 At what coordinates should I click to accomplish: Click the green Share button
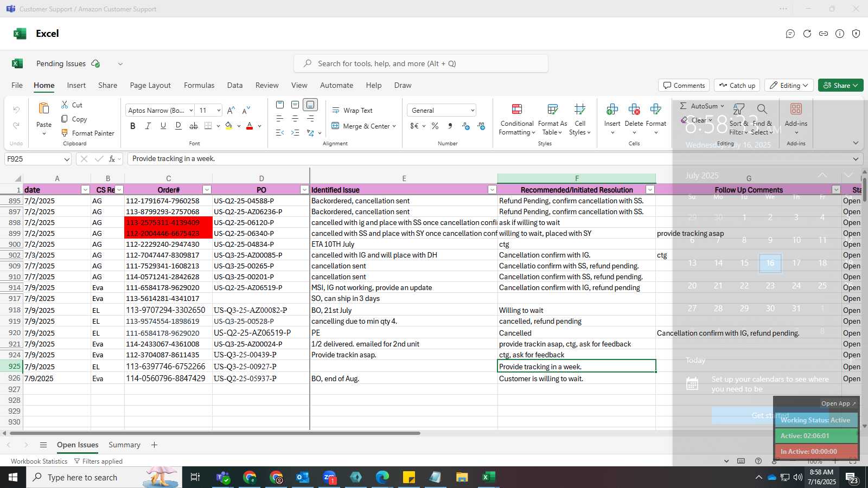(x=840, y=85)
